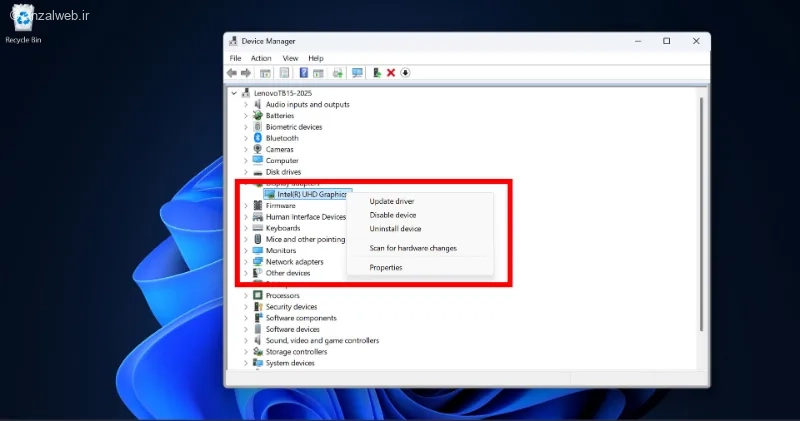Viewport: 800px width, 421px height.
Task: Click the Back arrow toolbar icon
Action: click(x=232, y=73)
